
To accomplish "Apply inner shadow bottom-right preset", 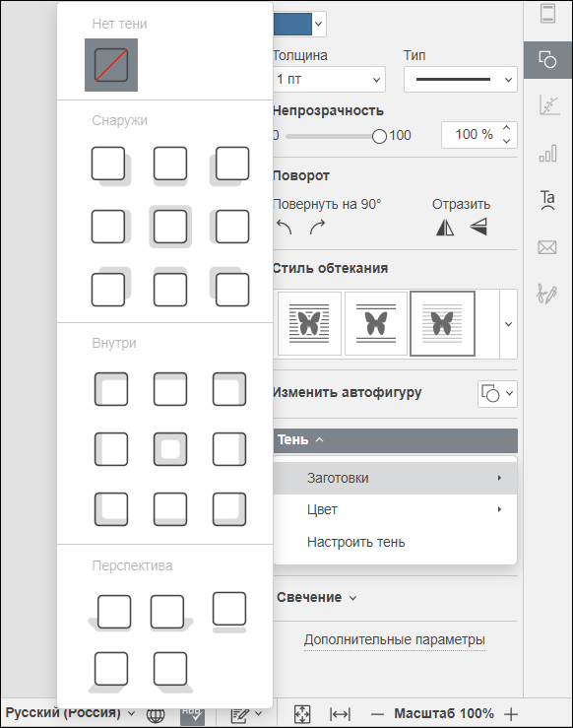I will tap(229, 509).
